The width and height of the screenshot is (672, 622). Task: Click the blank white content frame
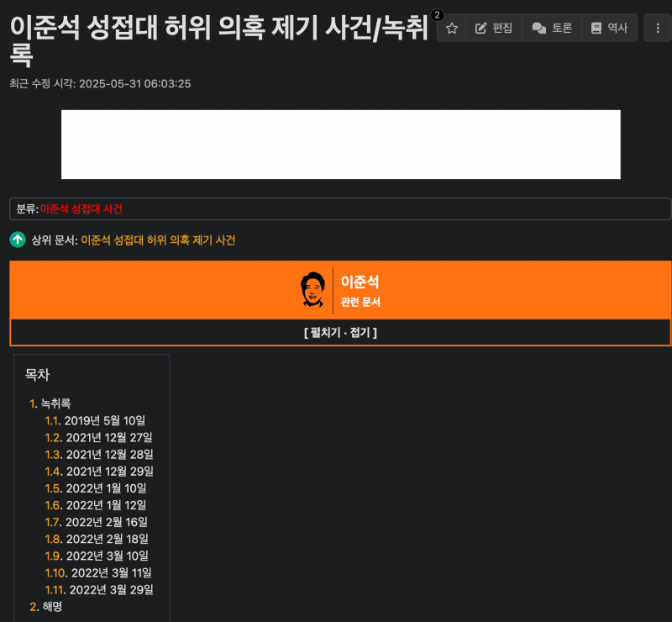[x=339, y=144]
